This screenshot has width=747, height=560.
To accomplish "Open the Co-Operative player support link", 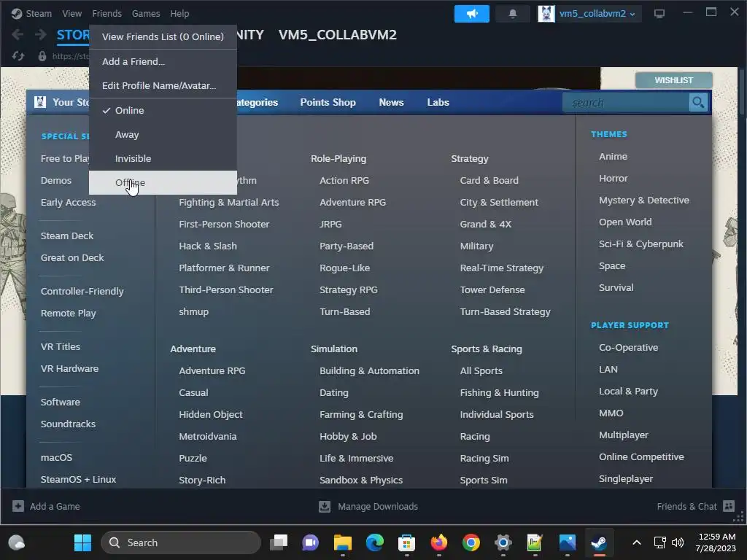I will pos(628,347).
